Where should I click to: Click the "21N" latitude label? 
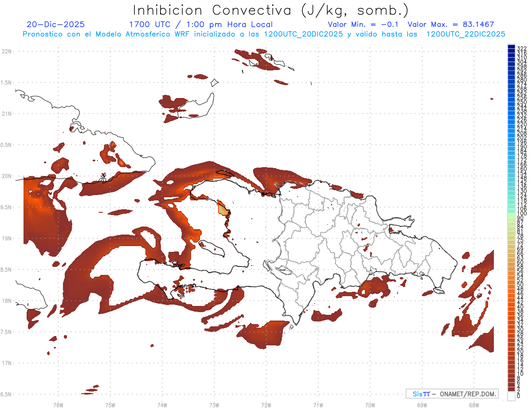[7, 114]
